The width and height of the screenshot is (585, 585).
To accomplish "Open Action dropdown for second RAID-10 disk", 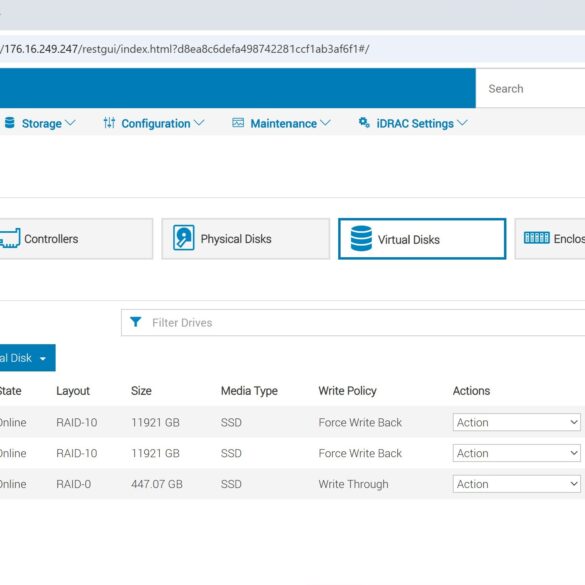I will click(x=516, y=453).
